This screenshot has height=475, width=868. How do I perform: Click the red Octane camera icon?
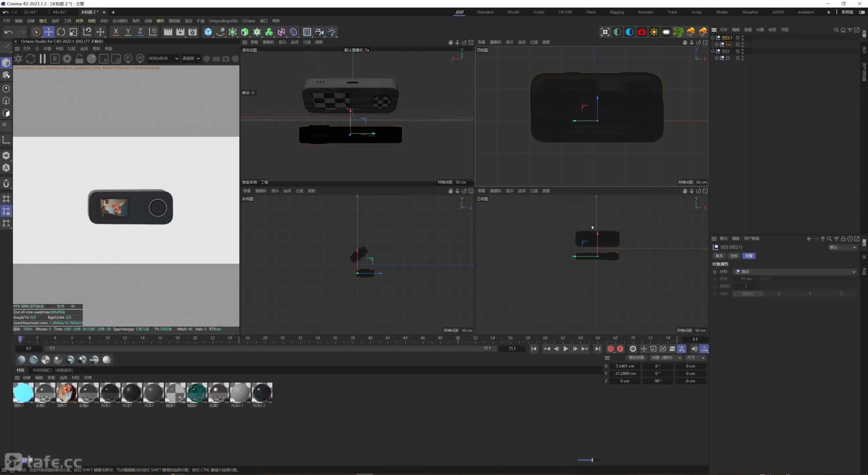point(642,32)
